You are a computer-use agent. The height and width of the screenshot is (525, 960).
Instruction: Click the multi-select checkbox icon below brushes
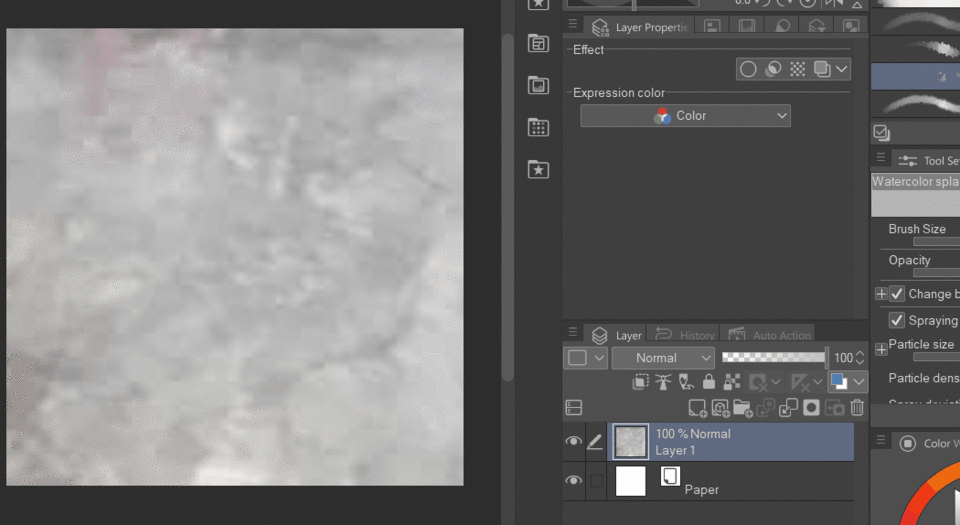(x=882, y=133)
